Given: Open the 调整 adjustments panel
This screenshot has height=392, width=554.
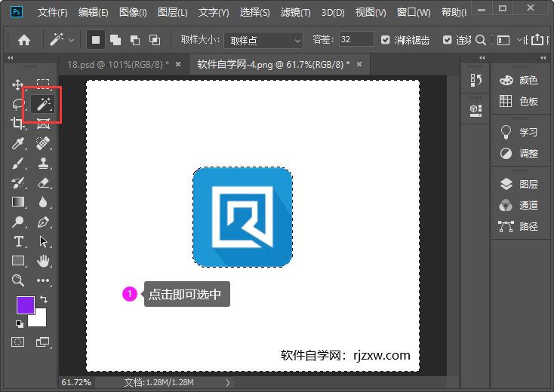Looking at the screenshot, I should (x=519, y=153).
